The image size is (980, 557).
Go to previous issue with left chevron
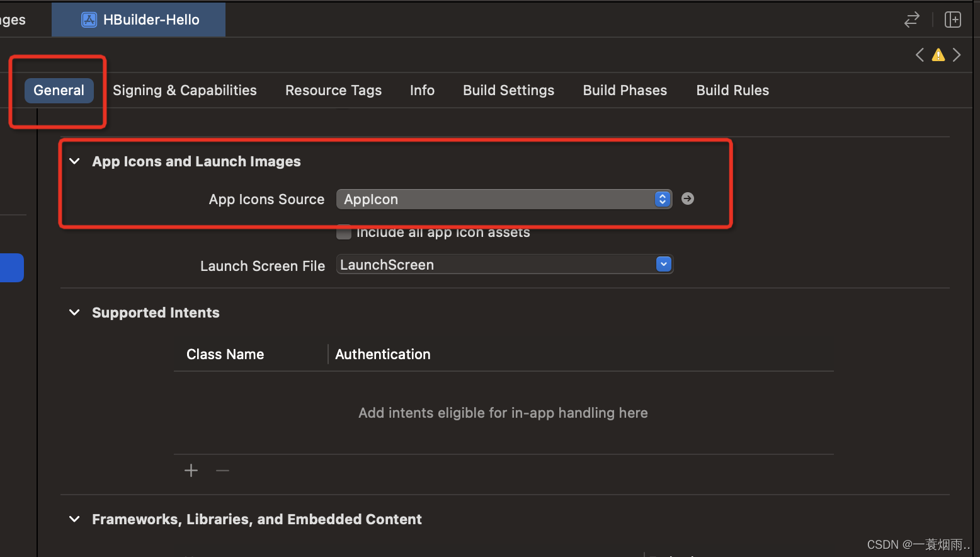pyautogui.click(x=920, y=55)
